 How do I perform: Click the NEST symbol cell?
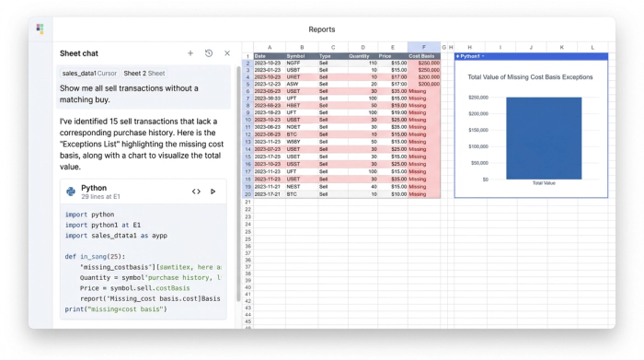(x=302, y=187)
